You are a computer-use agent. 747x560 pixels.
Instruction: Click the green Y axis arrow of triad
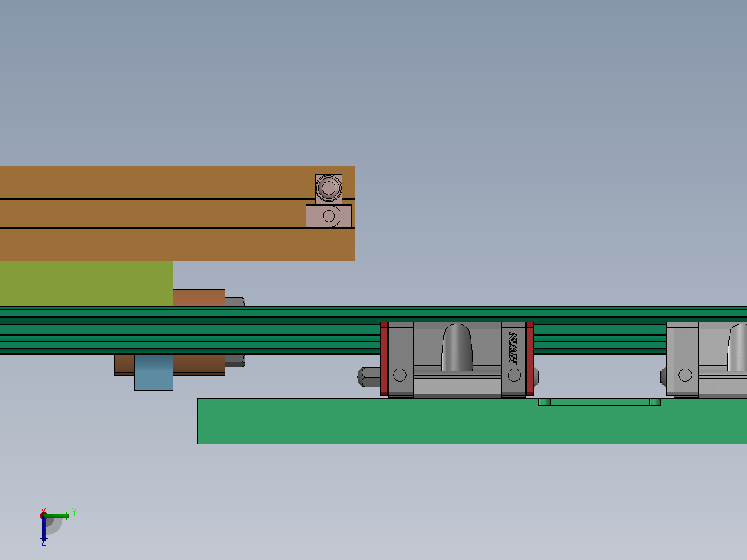pos(58,516)
